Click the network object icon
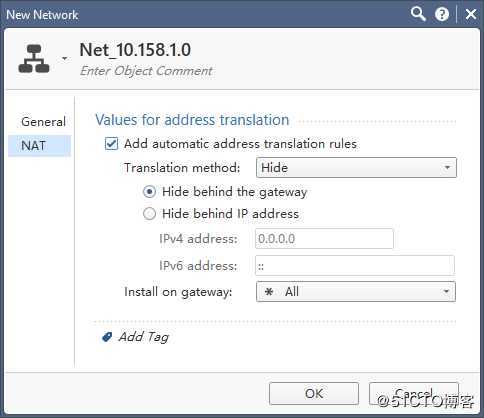Screen dimensions: 484x418 click(34, 59)
